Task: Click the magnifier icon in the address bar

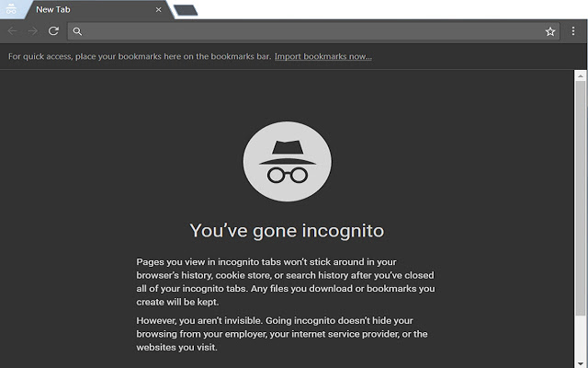Action: tap(78, 31)
